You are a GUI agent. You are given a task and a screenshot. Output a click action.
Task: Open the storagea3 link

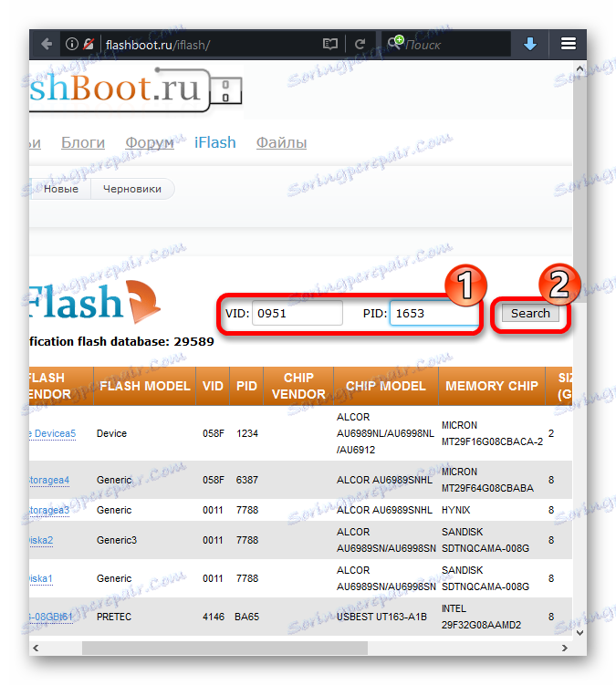pos(49,510)
